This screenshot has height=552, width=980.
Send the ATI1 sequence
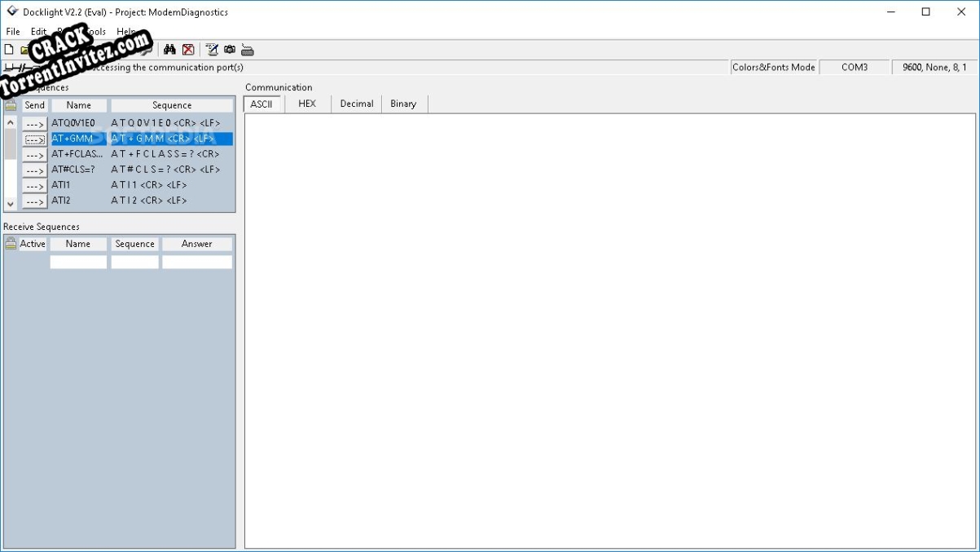pos(34,185)
